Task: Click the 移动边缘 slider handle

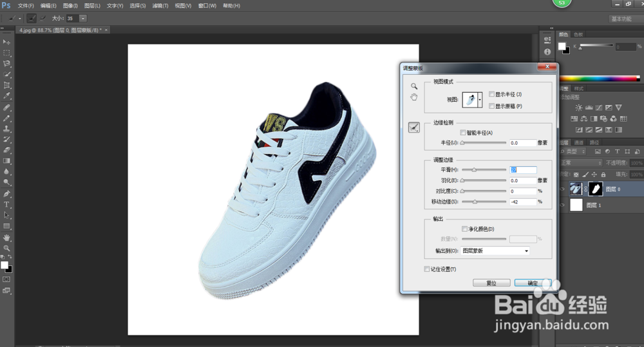Action: pos(475,202)
